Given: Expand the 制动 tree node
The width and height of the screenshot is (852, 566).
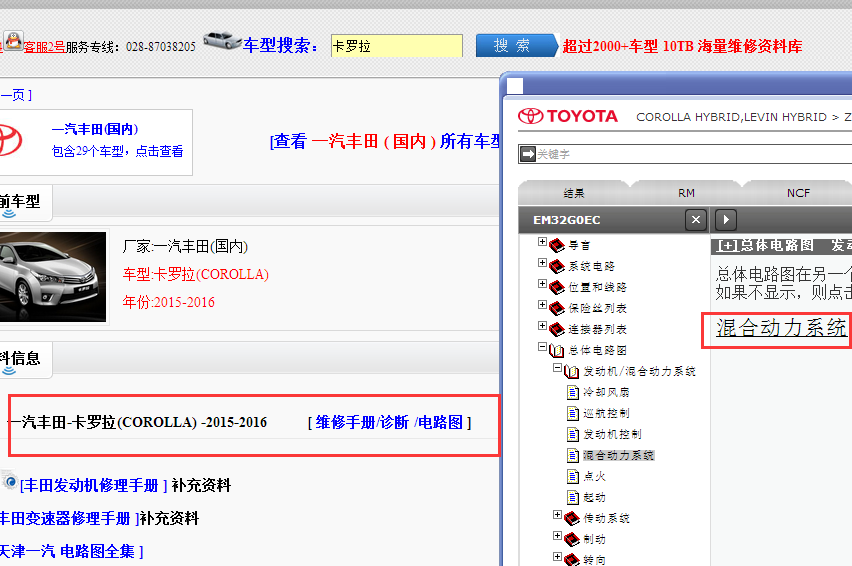Looking at the screenshot, I should (557, 536).
